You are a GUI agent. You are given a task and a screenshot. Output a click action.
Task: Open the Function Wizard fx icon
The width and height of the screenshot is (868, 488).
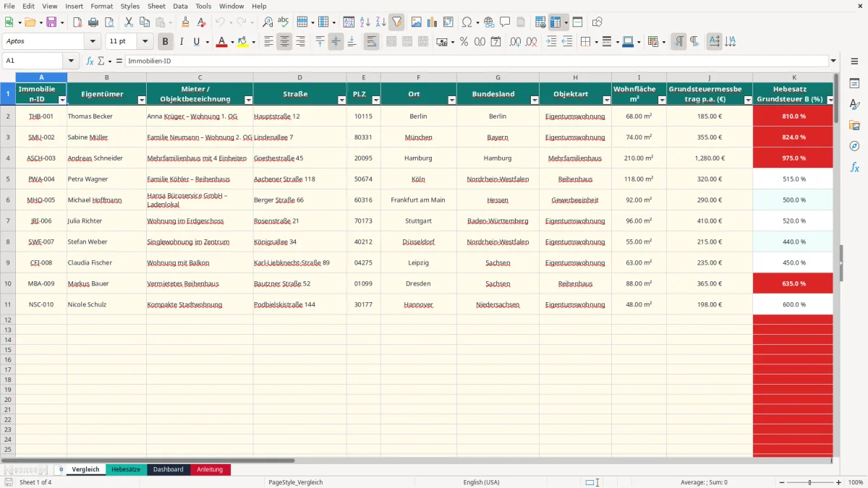[90, 61]
